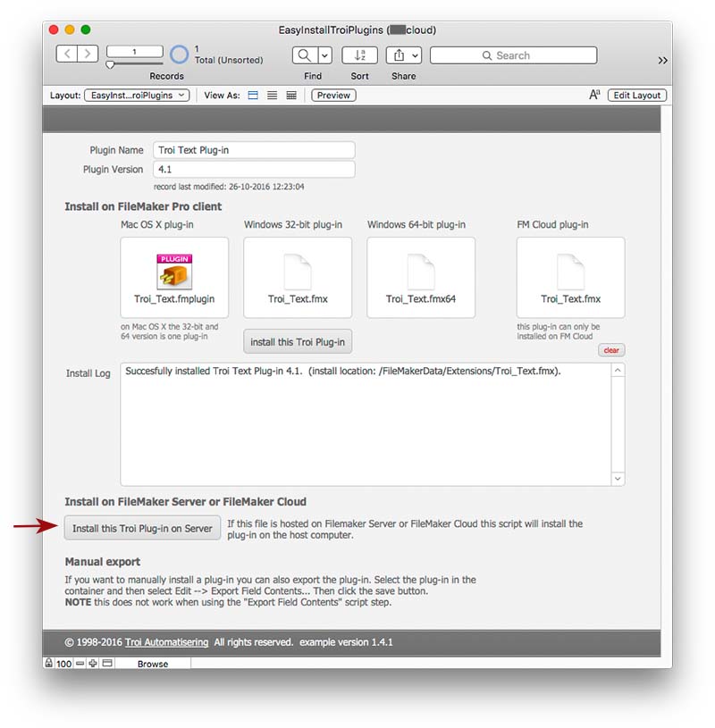Expand the toolbar overflow chevrons
The height and width of the screenshot is (728, 715).
(662, 61)
